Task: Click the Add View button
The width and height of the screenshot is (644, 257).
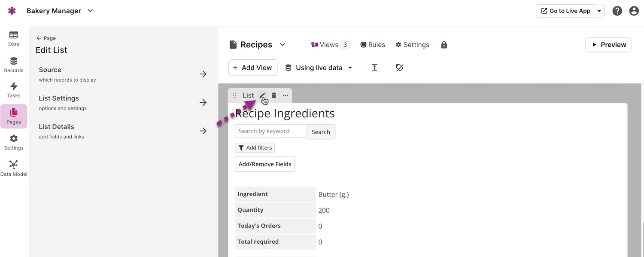Action: pyautogui.click(x=252, y=68)
